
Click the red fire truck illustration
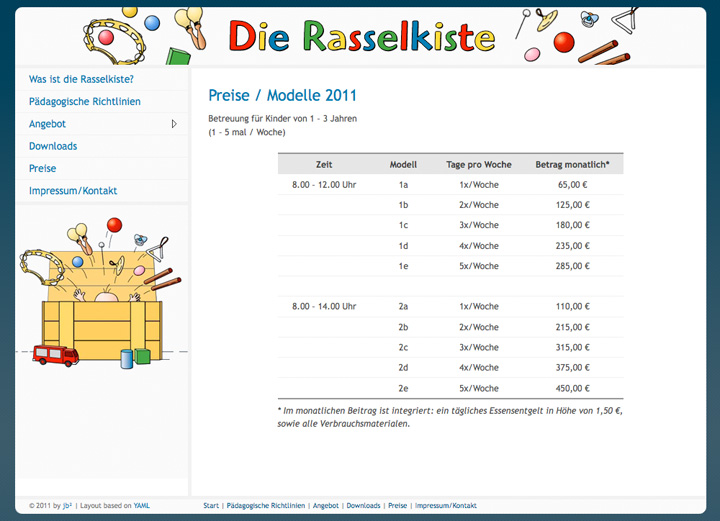point(56,355)
